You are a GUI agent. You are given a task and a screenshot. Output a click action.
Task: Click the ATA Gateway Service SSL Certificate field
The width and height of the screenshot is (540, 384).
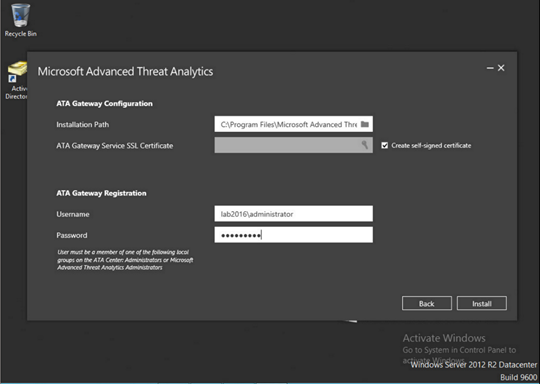[293, 145]
